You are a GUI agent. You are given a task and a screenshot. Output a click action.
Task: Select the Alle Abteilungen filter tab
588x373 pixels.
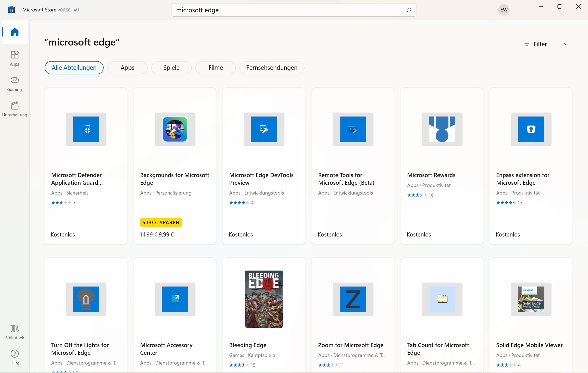coord(74,68)
